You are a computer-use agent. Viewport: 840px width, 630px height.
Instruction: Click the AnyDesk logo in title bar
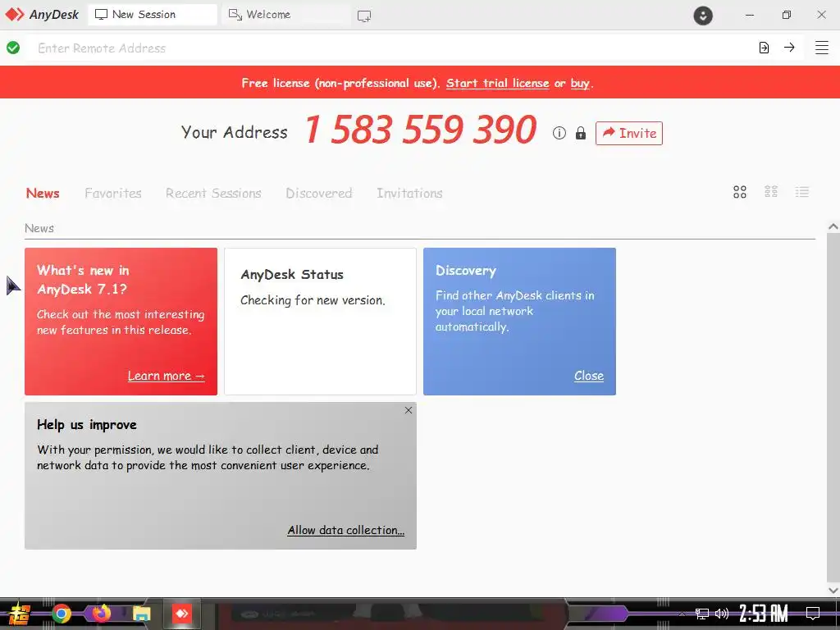(x=42, y=15)
